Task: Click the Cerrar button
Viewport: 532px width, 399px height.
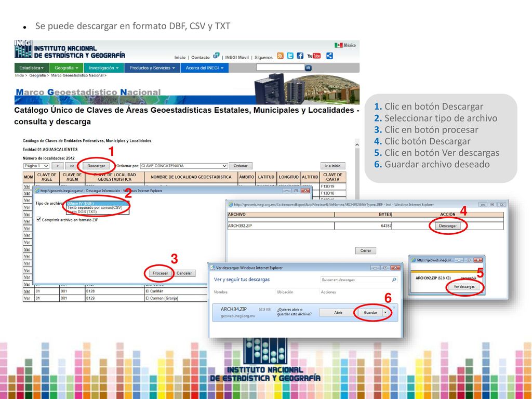Action: (365, 251)
